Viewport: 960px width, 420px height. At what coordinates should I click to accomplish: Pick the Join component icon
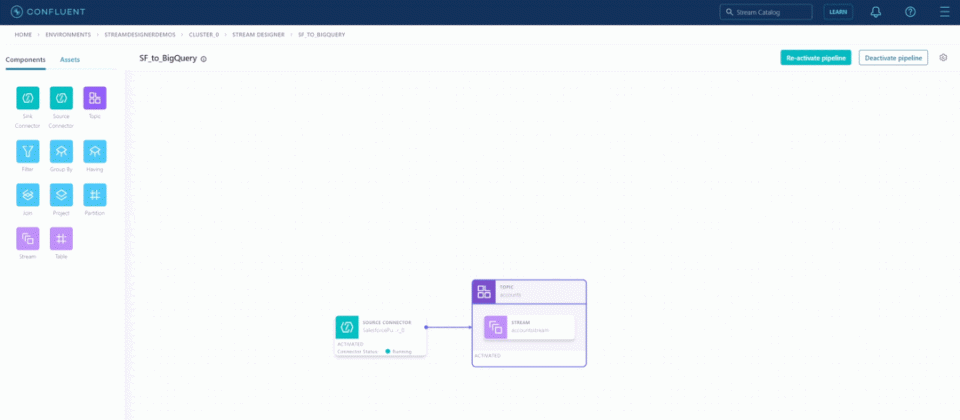[x=28, y=195]
